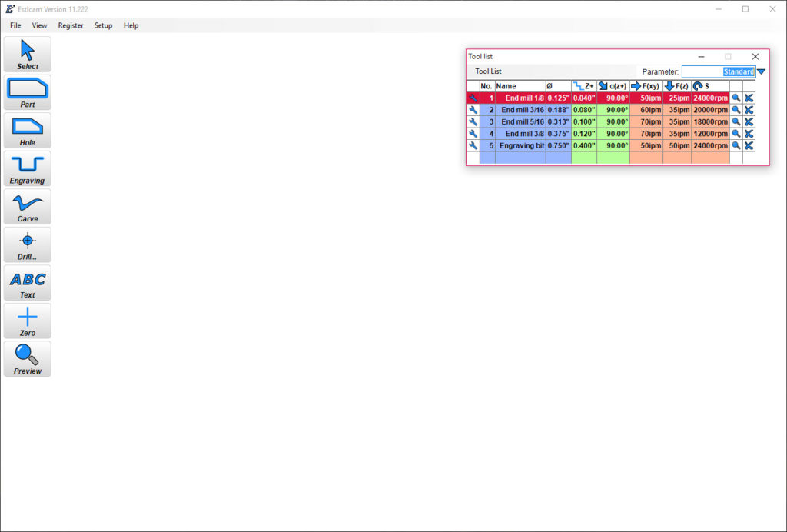Viewport: 787px width, 532px height.
Task: Click the empty new-tool name cell
Action: pos(520,158)
